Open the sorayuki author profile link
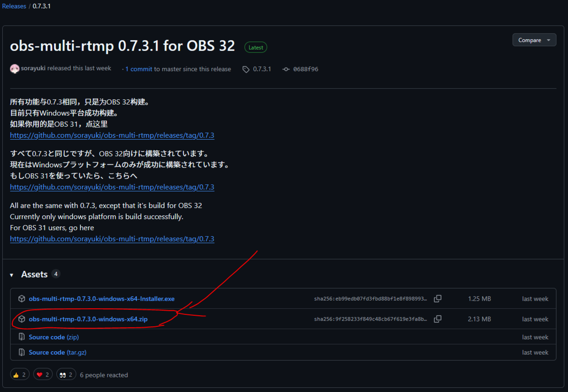This screenshot has height=392, width=568. 33,69
